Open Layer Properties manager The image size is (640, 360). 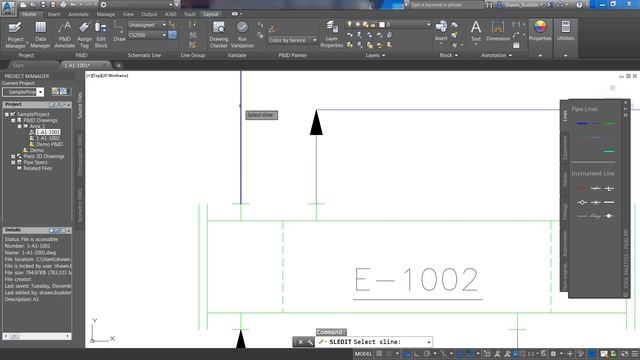click(331, 35)
